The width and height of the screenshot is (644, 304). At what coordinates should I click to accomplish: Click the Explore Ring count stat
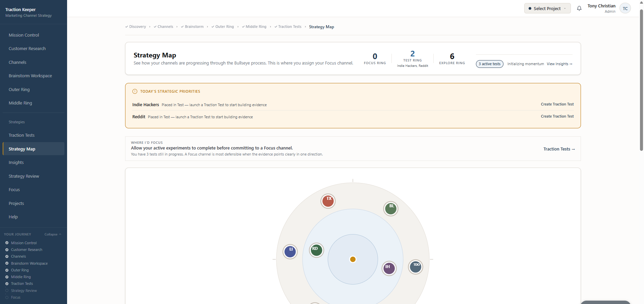(452, 58)
